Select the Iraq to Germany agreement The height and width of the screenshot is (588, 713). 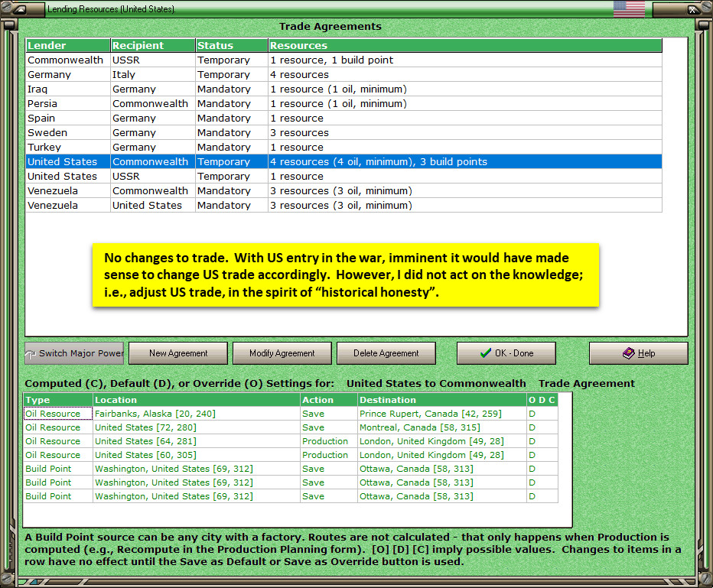pyautogui.click(x=343, y=89)
